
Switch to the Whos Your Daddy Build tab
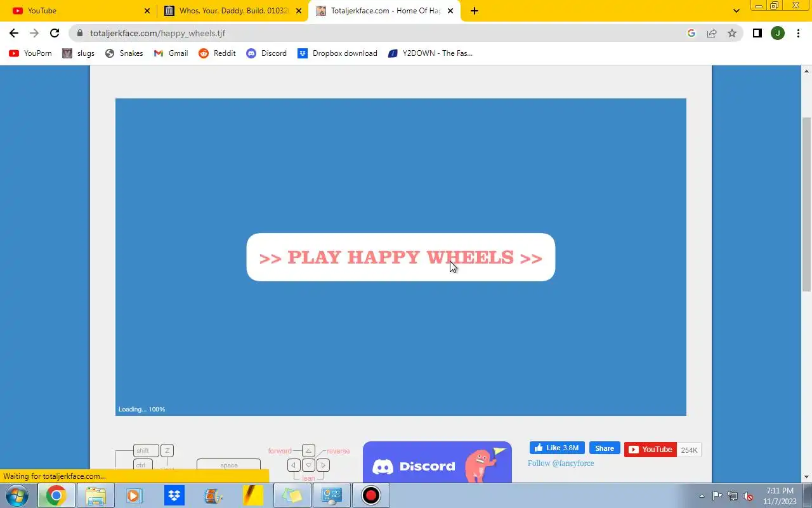pyautogui.click(x=232, y=11)
